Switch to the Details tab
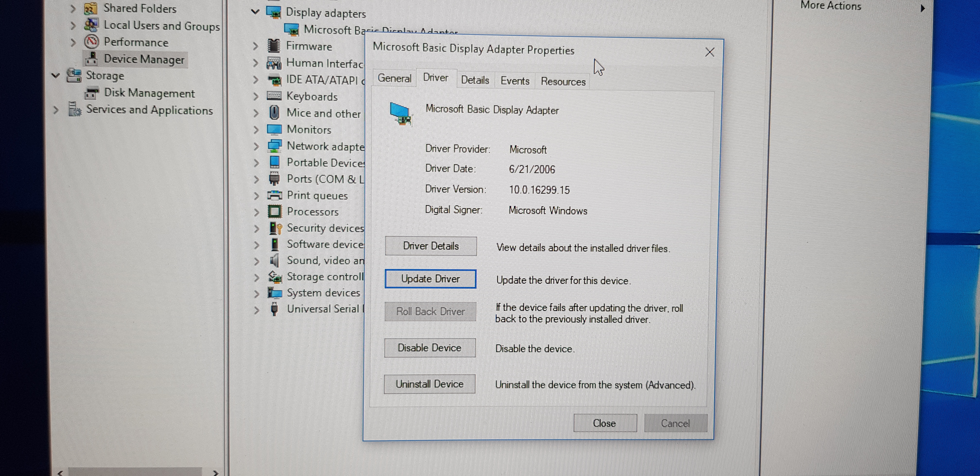Viewport: 980px width, 476px height. click(x=475, y=80)
